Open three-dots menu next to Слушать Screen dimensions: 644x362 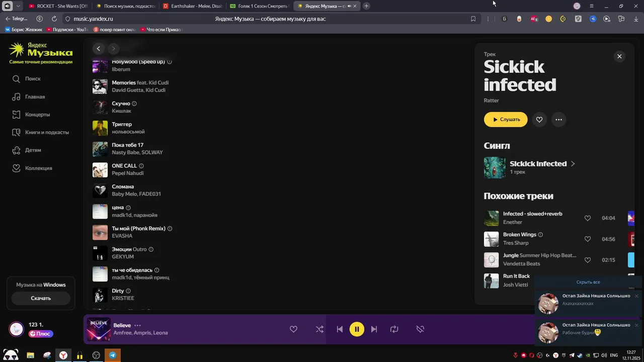(558, 120)
